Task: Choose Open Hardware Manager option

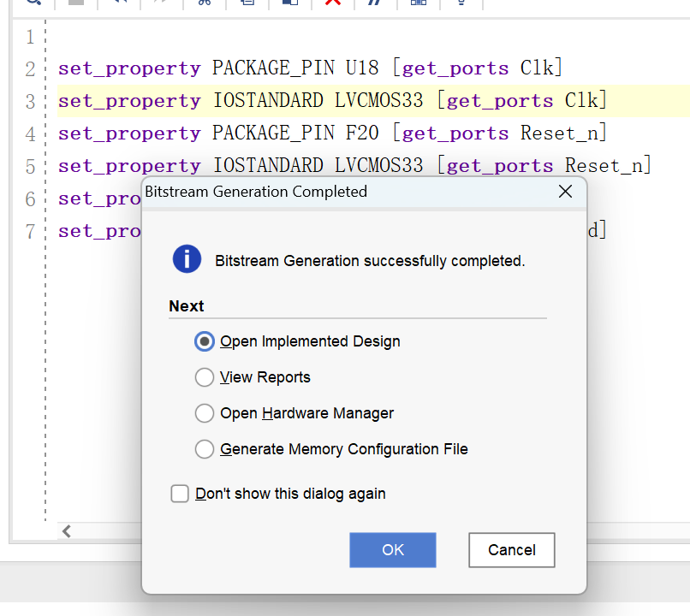Action: [x=205, y=413]
